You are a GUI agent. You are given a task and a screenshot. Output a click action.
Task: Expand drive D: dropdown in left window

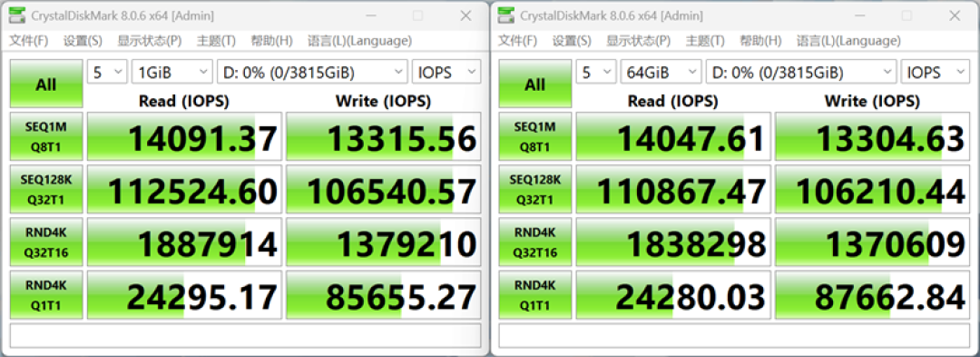pos(312,72)
